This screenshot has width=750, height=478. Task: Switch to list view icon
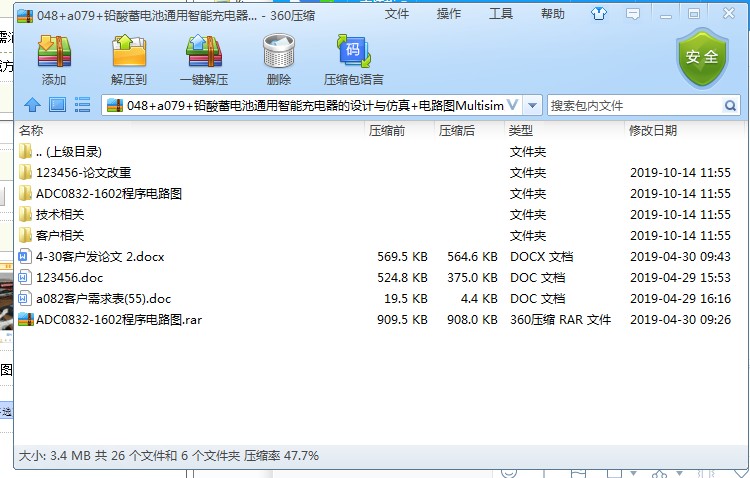(82, 105)
